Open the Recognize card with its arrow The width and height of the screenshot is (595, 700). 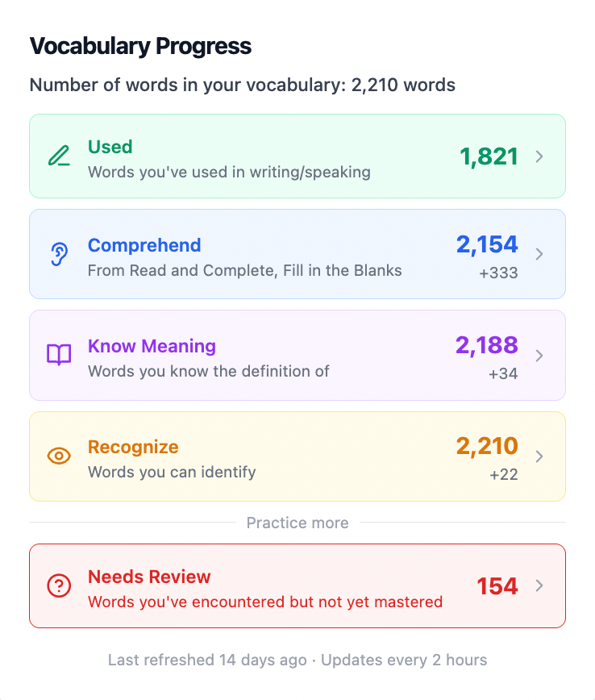coord(539,456)
